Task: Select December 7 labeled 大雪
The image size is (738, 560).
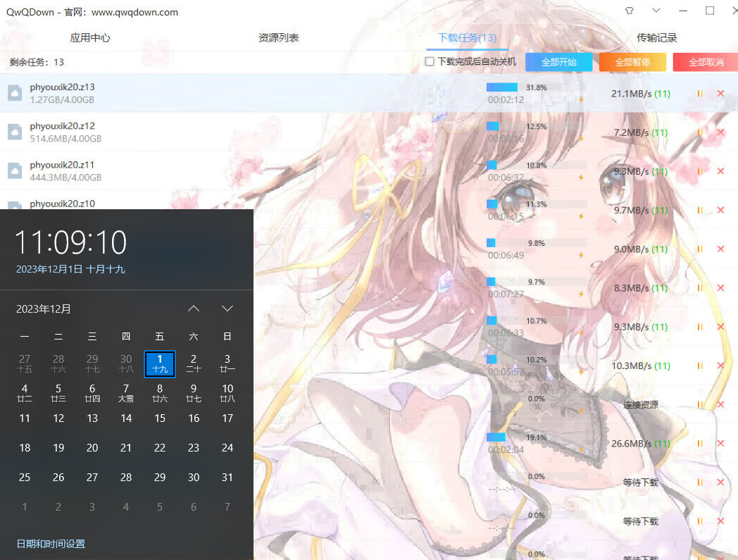Action: pos(125,393)
